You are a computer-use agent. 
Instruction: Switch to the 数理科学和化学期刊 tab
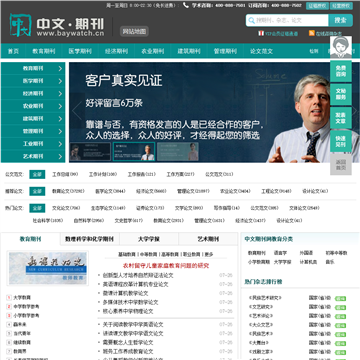(90, 239)
